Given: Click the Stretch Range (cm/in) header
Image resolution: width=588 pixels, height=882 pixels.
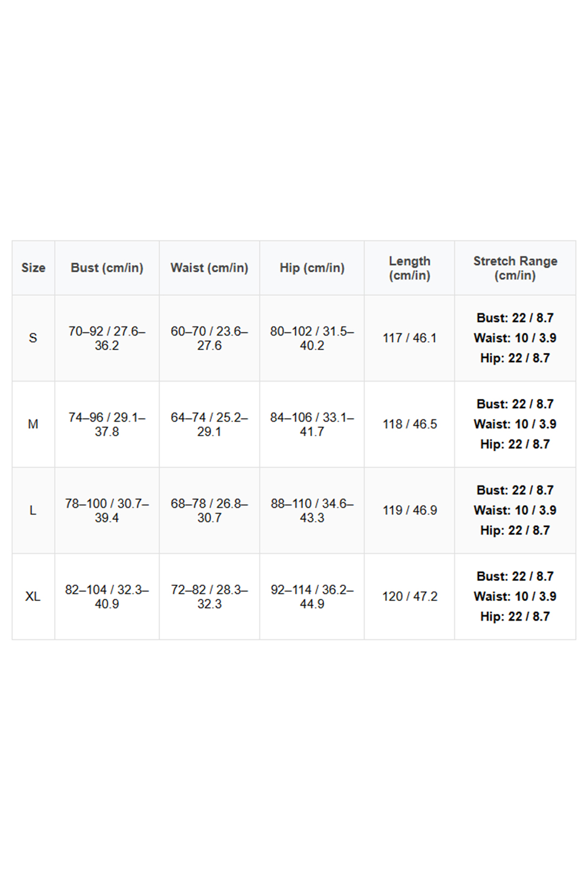Looking at the screenshot, I should 515,268.
